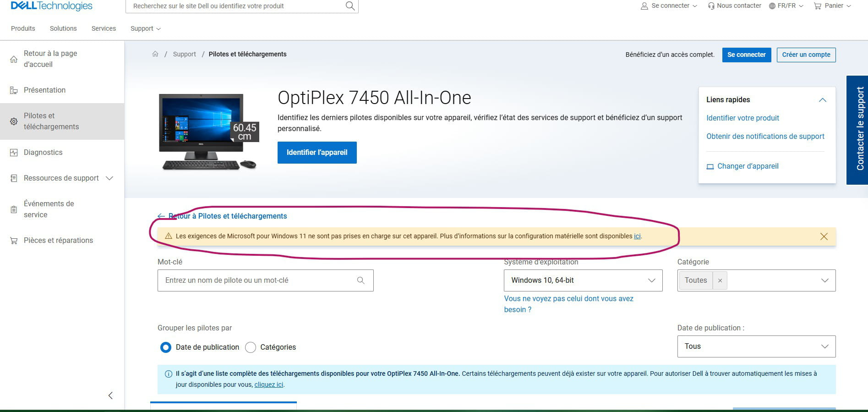Open the Solutions menu
Screen dimensions: 868x412
click(x=63, y=28)
